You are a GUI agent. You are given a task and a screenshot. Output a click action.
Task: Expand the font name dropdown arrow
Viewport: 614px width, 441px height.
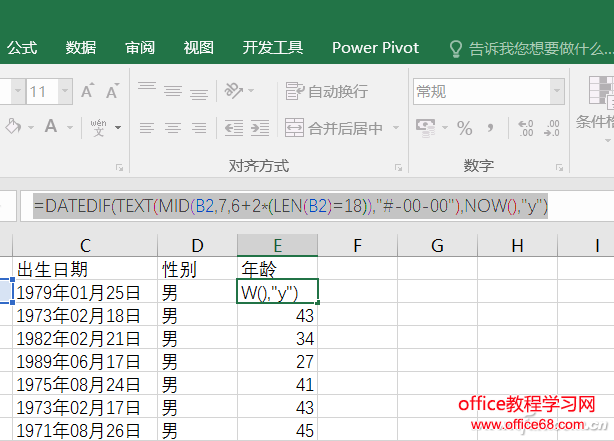pyautogui.click(x=18, y=91)
